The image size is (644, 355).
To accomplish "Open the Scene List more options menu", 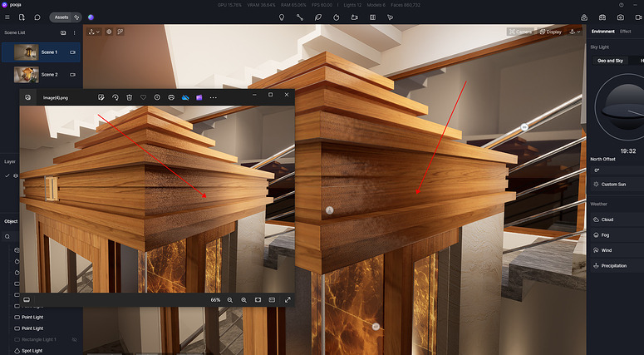I will coord(74,32).
